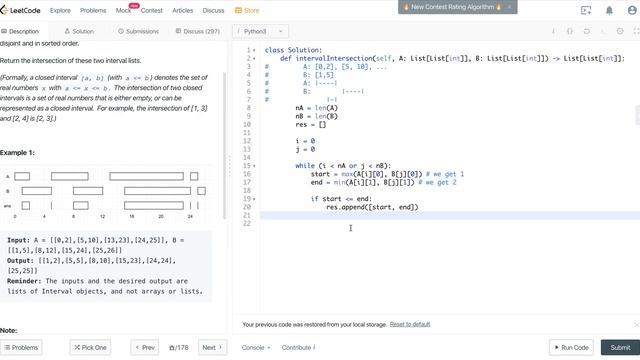
Task: Click the 'res = []' code line
Action: click(311, 124)
